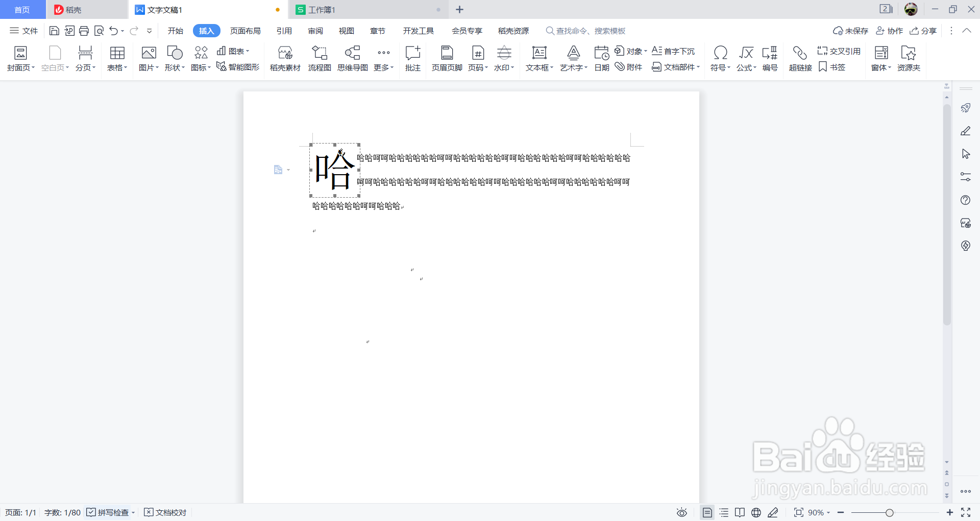Switch to web layout view
The height and width of the screenshot is (521, 980).
[756, 512]
